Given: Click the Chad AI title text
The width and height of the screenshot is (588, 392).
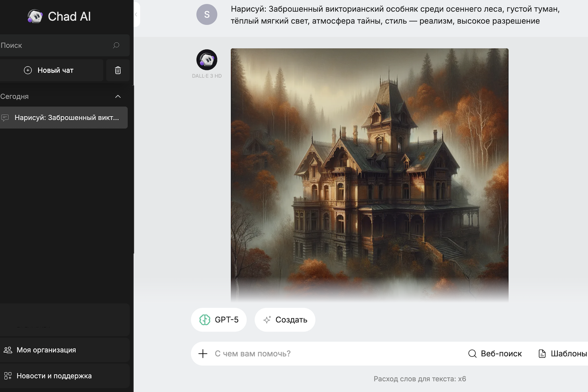Looking at the screenshot, I should [x=69, y=16].
